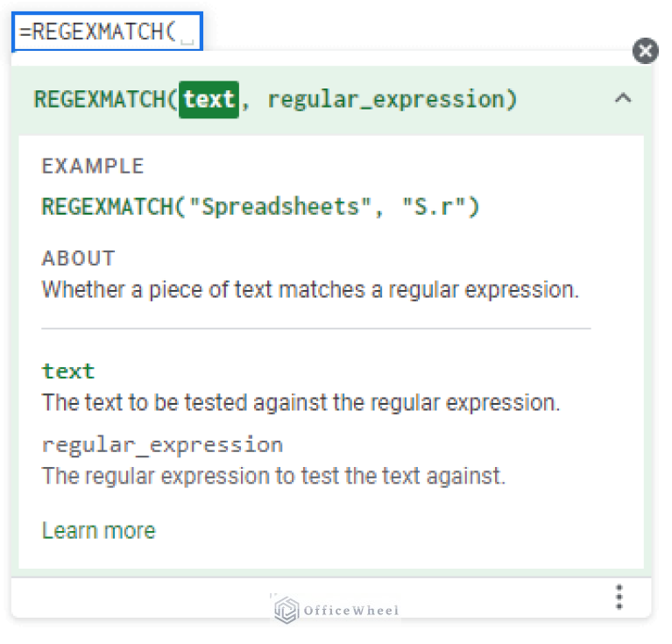Click 'The text to be tested' description
The width and height of the screenshot is (672, 644).
[x=300, y=403]
